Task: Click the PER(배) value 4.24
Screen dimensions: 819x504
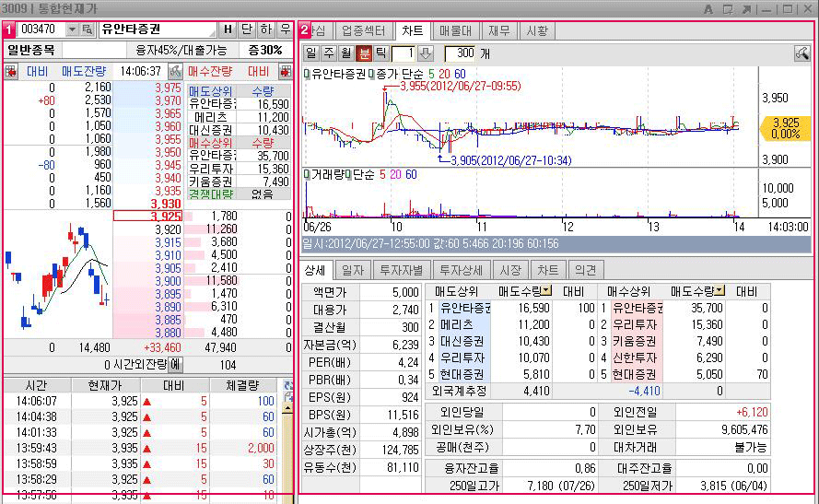Action: pyautogui.click(x=391, y=362)
